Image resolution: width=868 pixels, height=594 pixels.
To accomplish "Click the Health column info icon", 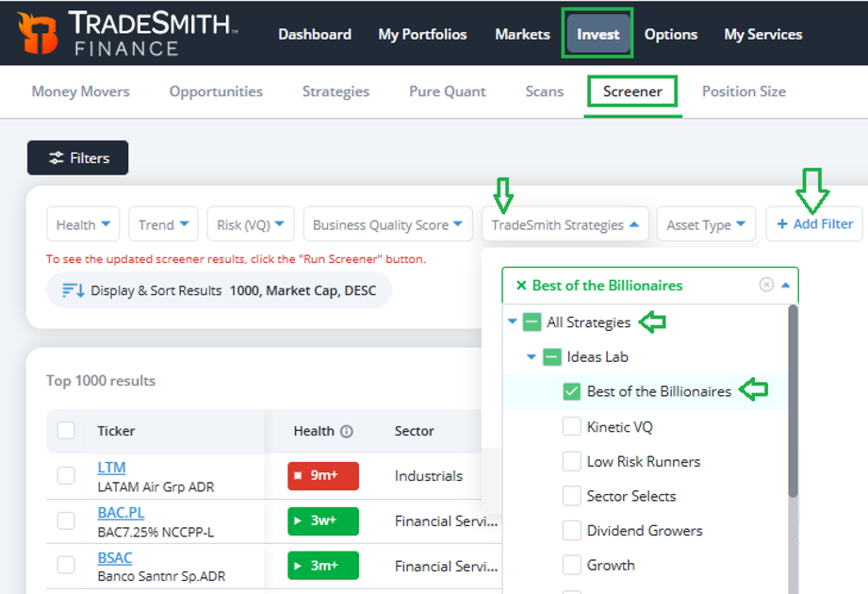I will (x=347, y=431).
